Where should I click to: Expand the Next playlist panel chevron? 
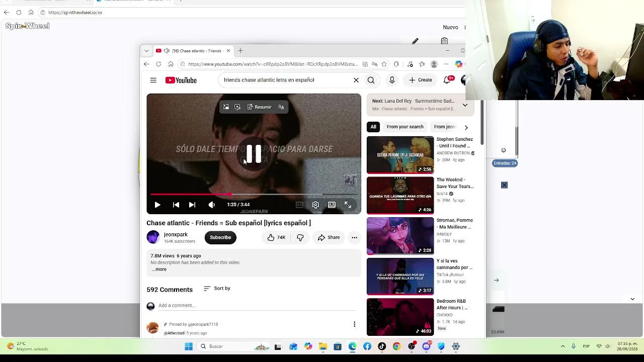465,105
